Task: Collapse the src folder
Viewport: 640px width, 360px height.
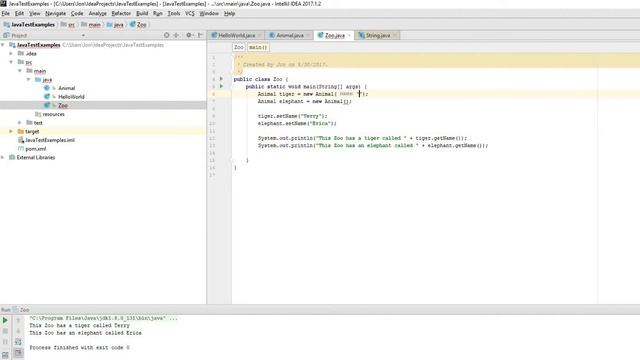Action: point(11,62)
